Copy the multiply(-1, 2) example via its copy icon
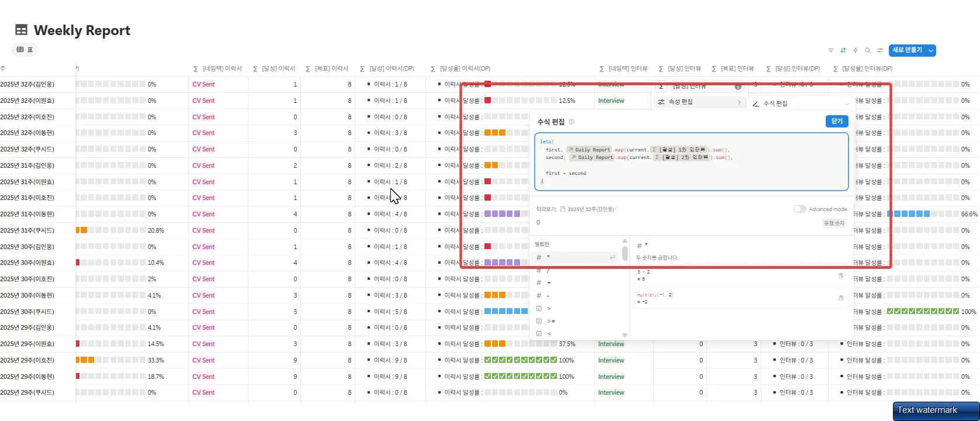This screenshot has height=421, width=980. [841, 298]
